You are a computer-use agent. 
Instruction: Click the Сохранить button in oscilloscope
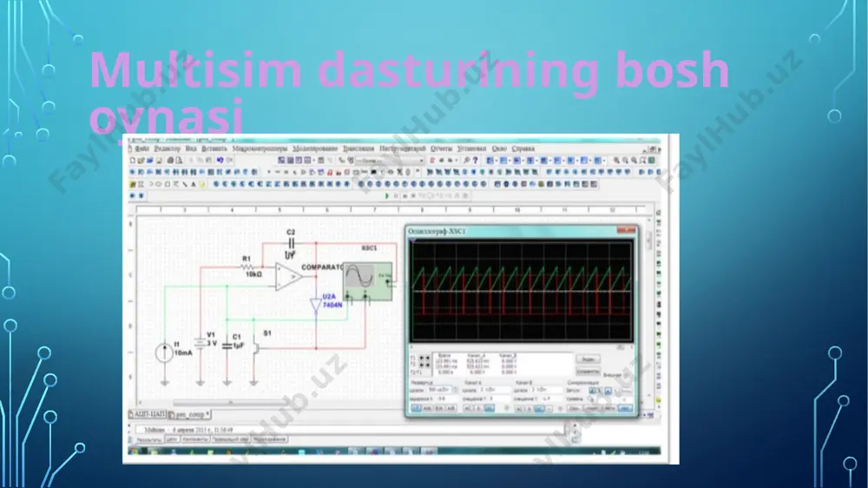pyautogui.click(x=589, y=371)
